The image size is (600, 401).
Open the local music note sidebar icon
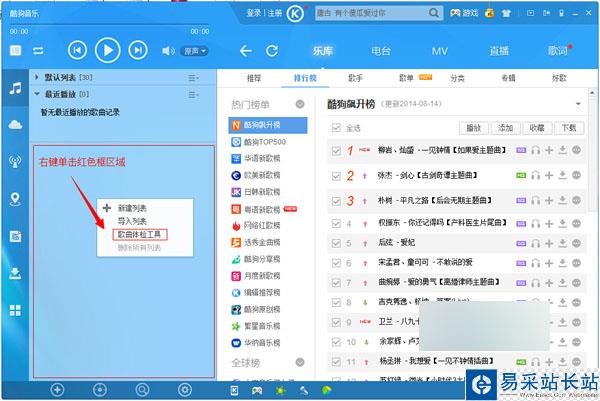pyautogui.click(x=15, y=88)
